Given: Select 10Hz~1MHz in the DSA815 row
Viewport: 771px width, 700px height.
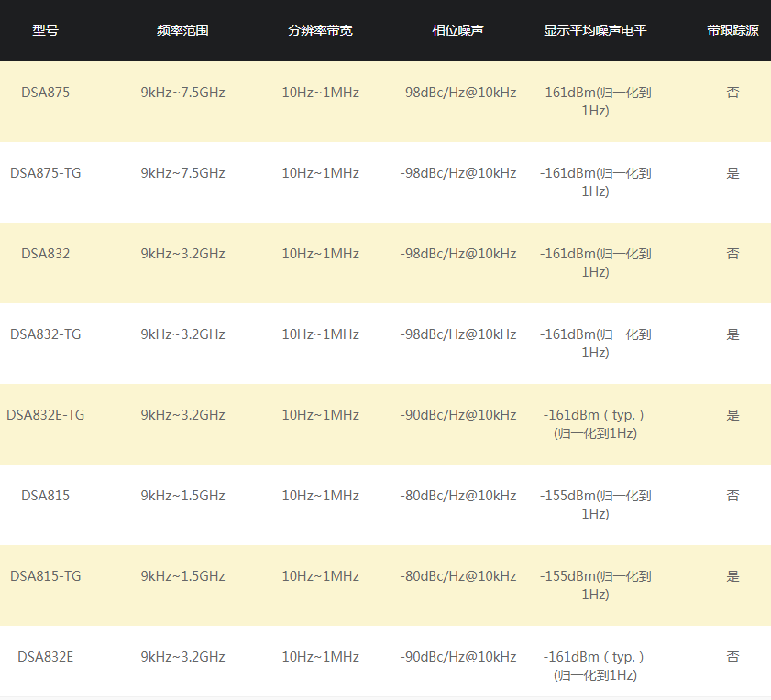Looking at the screenshot, I should coord(321,496).
